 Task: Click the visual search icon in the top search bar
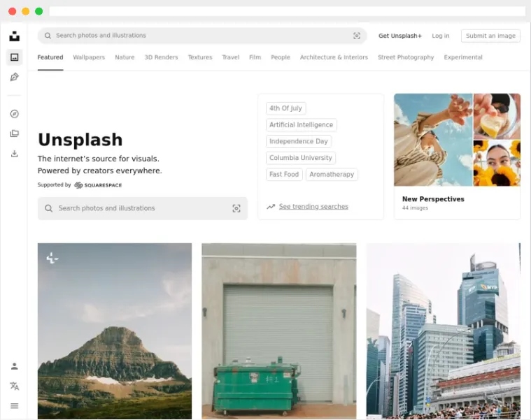[x=357, y=36]
